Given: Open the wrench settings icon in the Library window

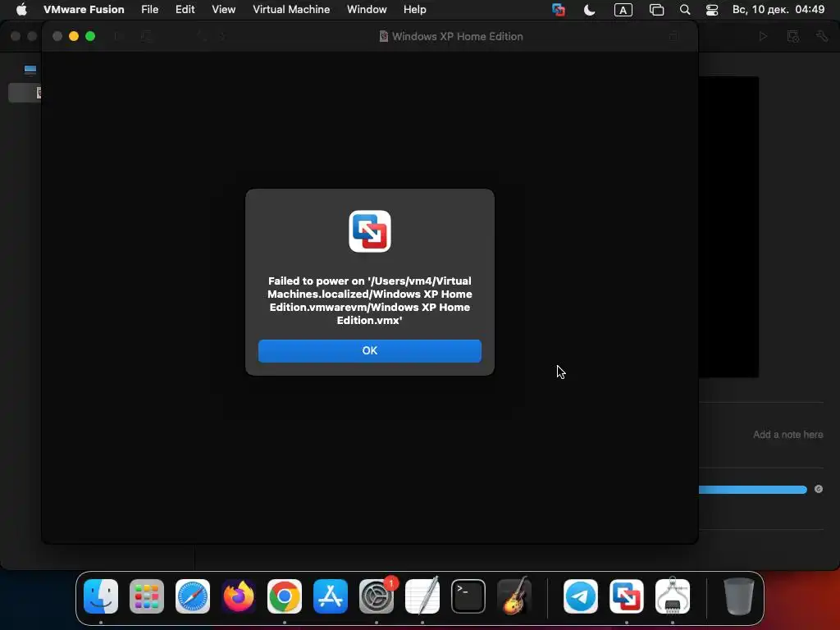Looking at the screenshot, I should click(822, 36).
